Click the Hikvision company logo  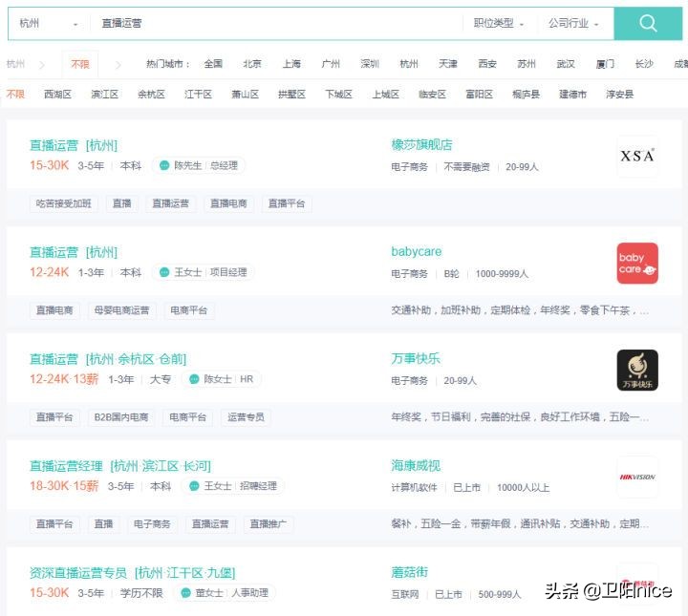(636, 477)
